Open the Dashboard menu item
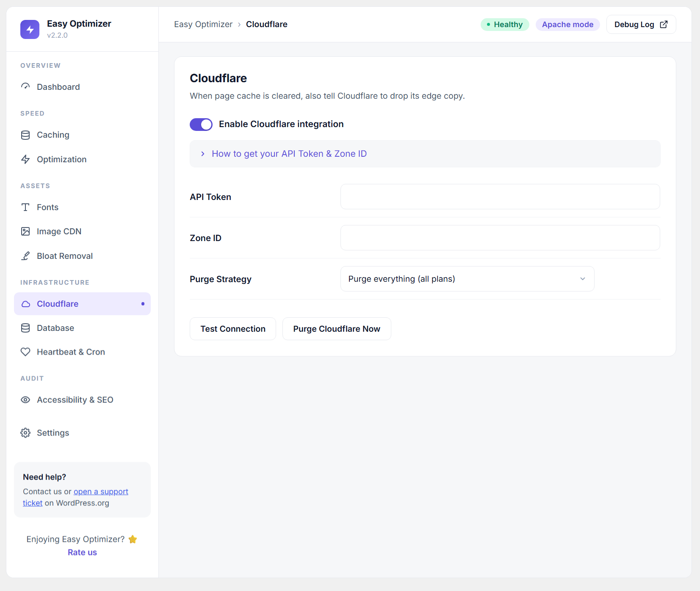This screenshot has width=700, height=591. [82, 87]
